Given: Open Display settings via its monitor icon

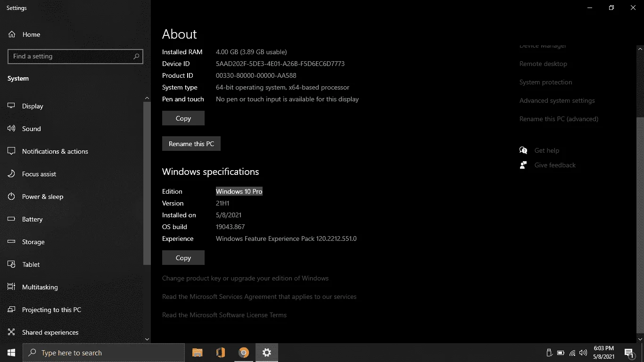Looking at the screenshot, I should 12,106.
